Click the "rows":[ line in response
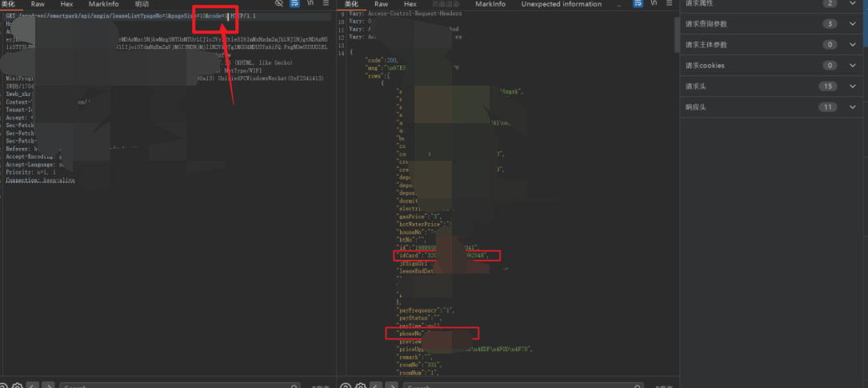Viewport: 868px width, 388px height. coord(378,75)
